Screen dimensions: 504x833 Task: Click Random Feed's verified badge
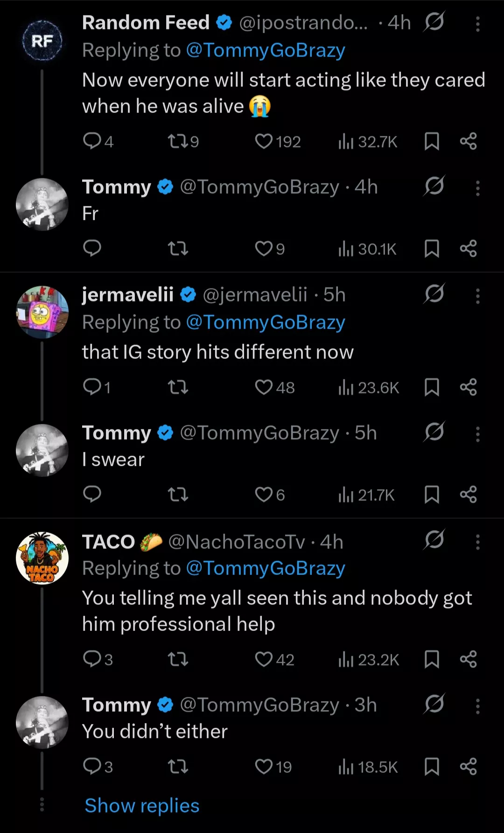tap(225, 21)
